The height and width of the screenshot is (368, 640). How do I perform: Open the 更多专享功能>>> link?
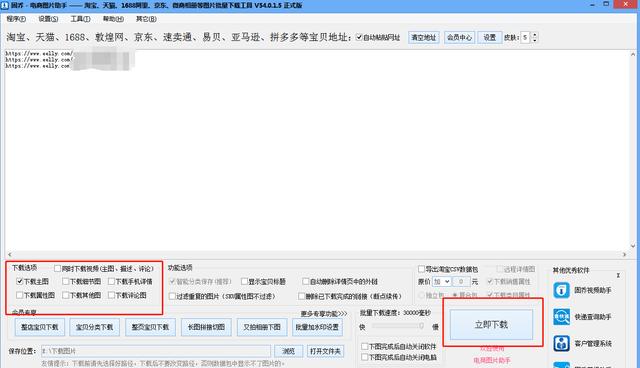[324, 313]
